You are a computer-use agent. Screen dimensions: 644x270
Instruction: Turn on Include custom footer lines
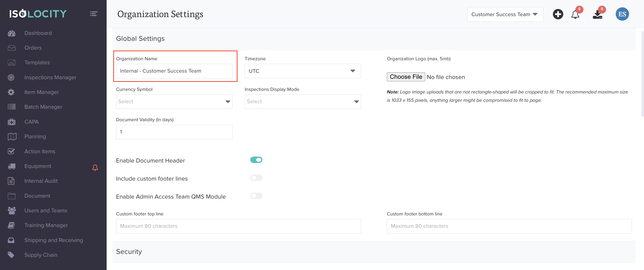pos(256,178)
